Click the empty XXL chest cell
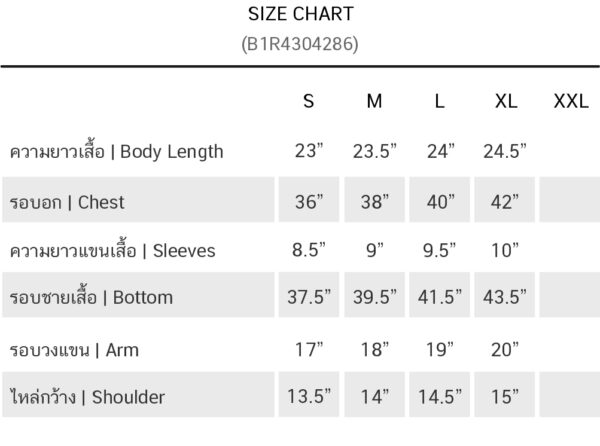600x446 pixels. [569, 199]
